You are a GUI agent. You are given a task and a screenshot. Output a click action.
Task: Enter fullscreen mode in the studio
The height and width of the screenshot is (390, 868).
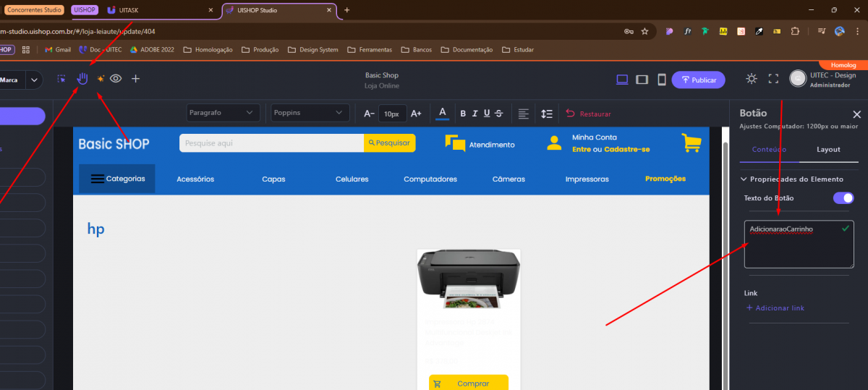773,79
